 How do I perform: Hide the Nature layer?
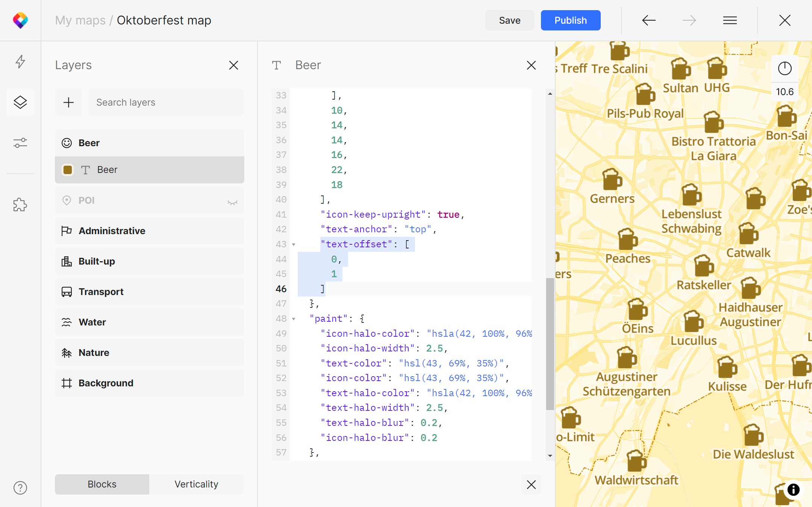tap(232, 352)
